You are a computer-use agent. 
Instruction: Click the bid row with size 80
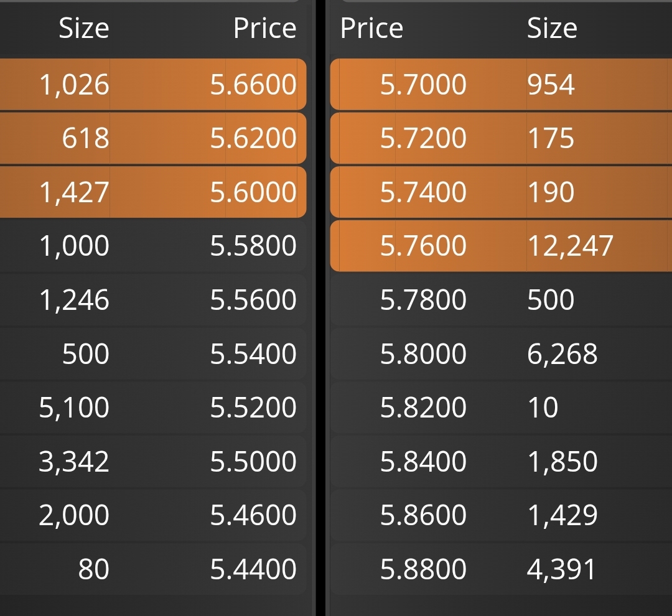[x=153, y=569]
